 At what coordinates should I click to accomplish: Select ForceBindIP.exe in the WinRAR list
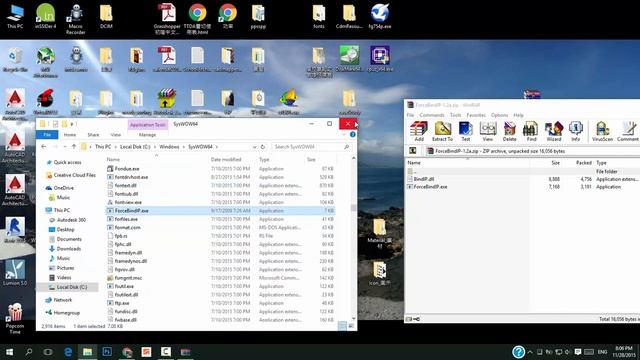430,187
